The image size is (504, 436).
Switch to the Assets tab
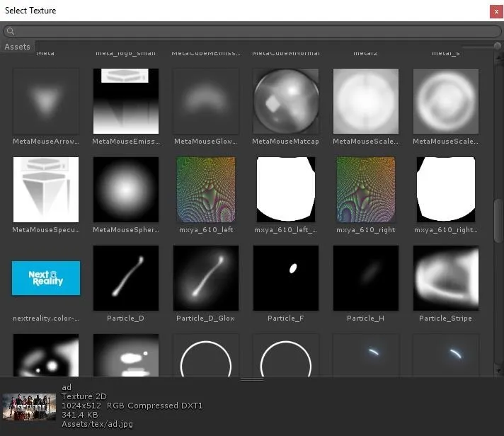click(x=18, y=47)
